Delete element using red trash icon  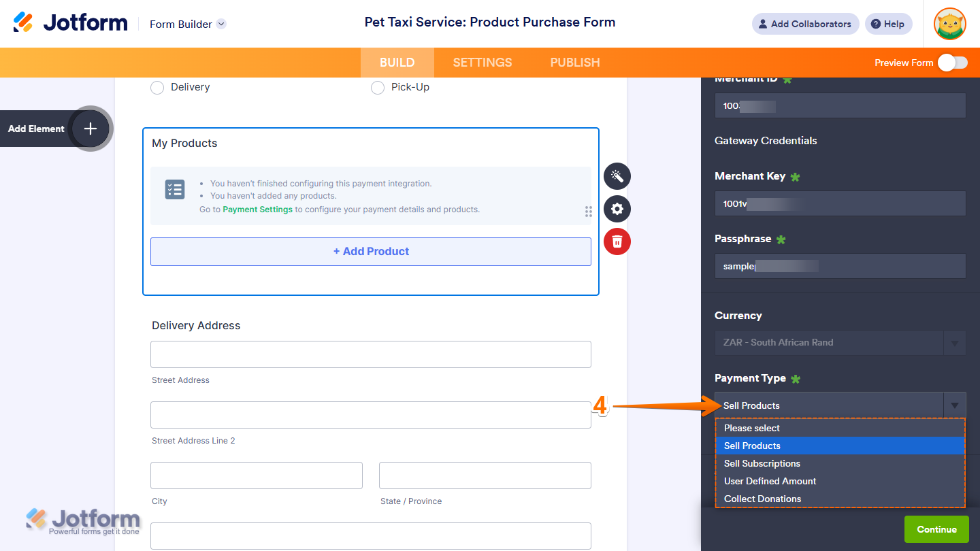click(617, 241)
